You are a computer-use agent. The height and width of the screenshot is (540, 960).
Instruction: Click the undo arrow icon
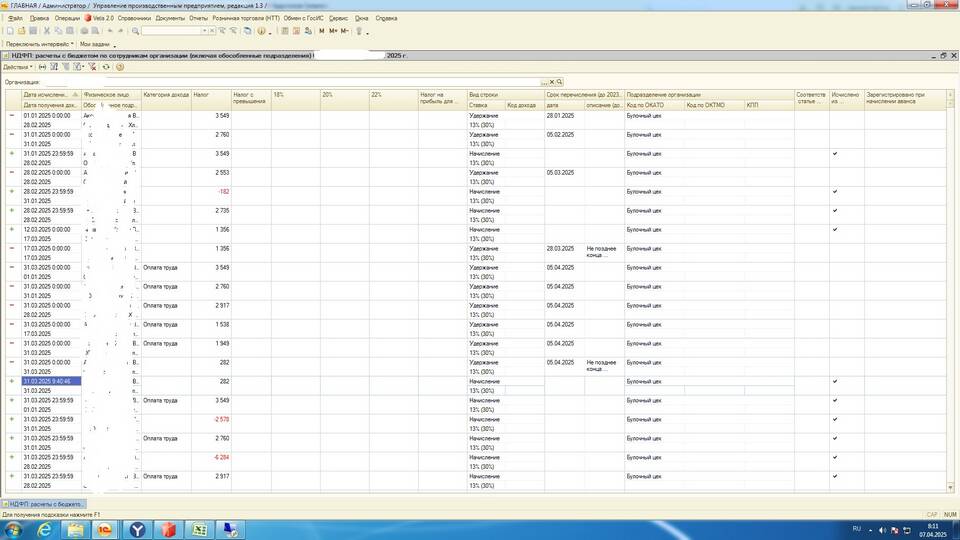point(110,31)
